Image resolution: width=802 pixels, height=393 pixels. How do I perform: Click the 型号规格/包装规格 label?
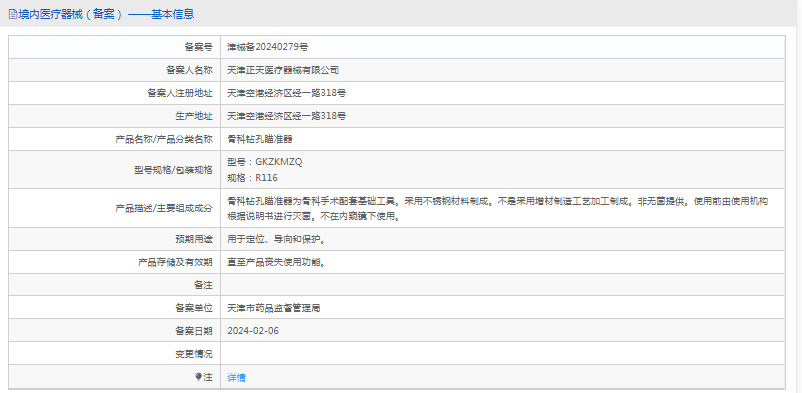tap(173, 170)
